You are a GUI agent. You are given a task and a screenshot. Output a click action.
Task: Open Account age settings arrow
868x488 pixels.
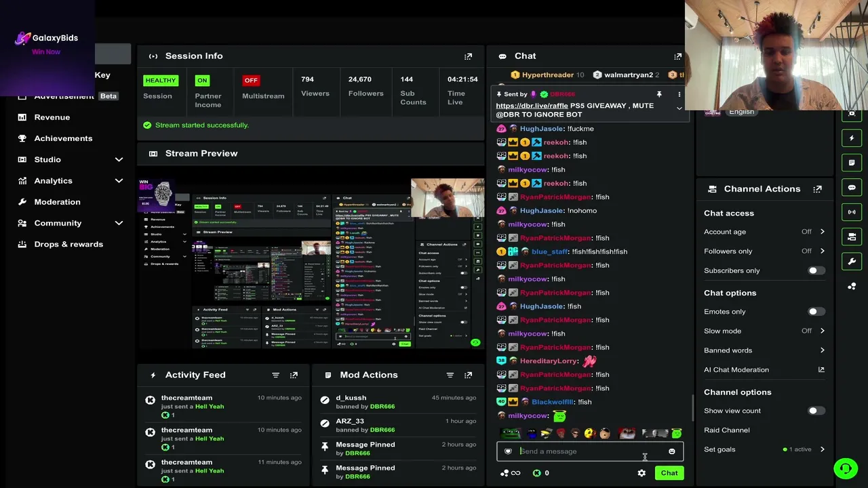(x=822, y=232)
